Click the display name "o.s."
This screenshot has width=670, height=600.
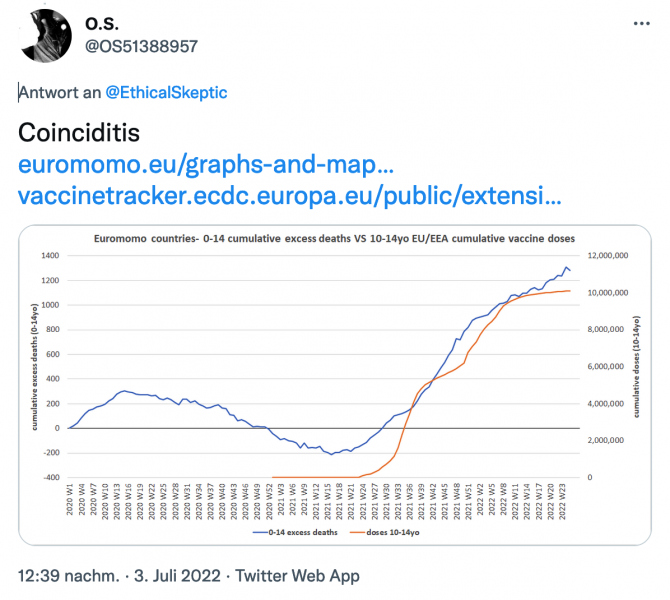(x=103, y=22)
